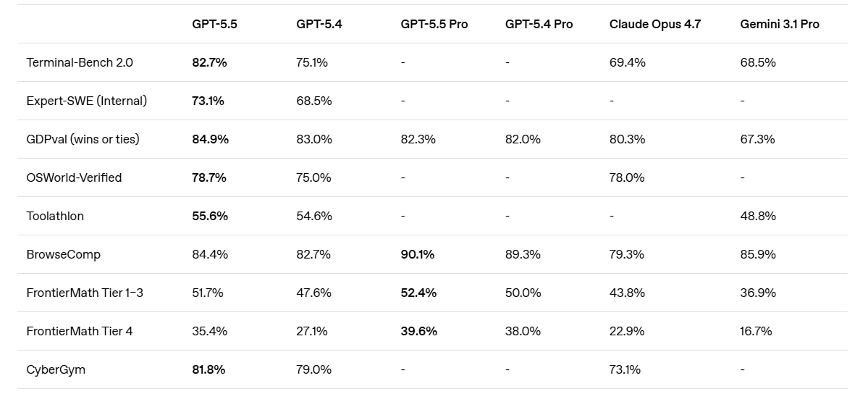Click the FrontierMath Tier 4 row label
This screenshot has height=415, width=868.
click(80, 331)
